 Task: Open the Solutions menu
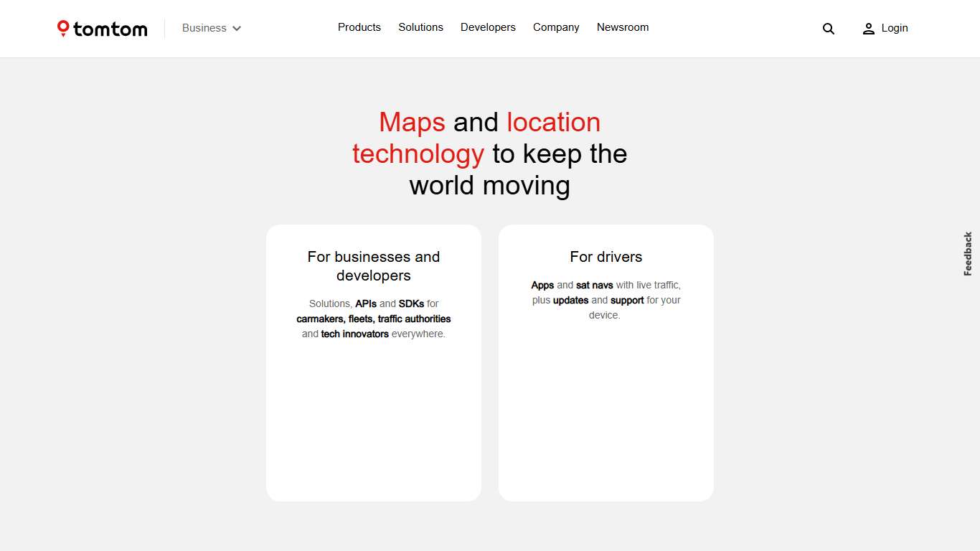(x=420, y=27)
